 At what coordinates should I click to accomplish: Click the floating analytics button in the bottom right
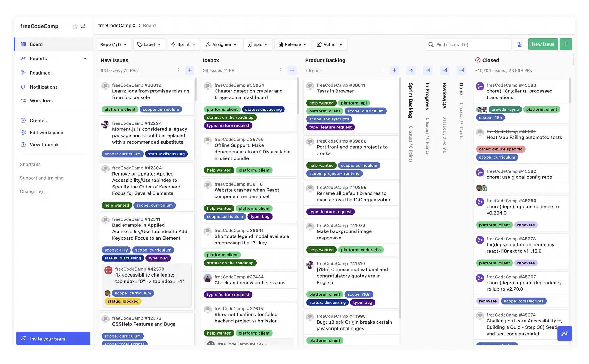tap(565, 333)
